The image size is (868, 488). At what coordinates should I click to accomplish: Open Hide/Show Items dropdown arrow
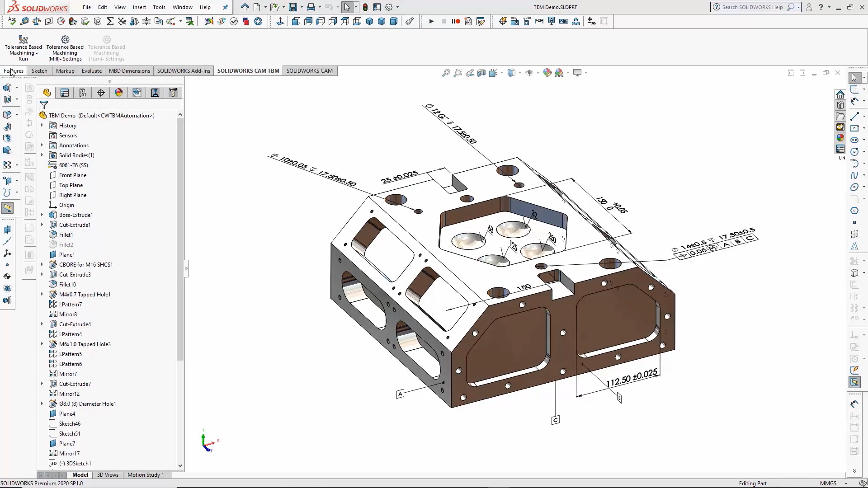(538, 73)
